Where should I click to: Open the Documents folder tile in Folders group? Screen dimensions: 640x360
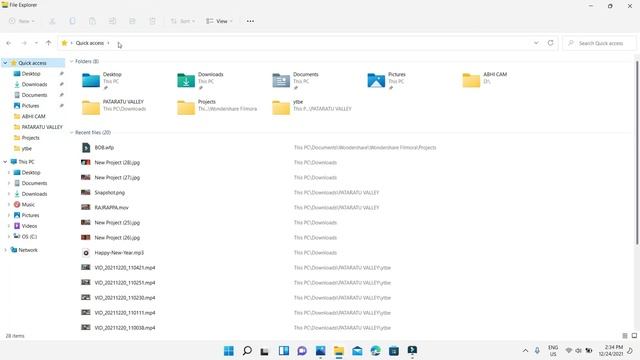tap(296, 80)
